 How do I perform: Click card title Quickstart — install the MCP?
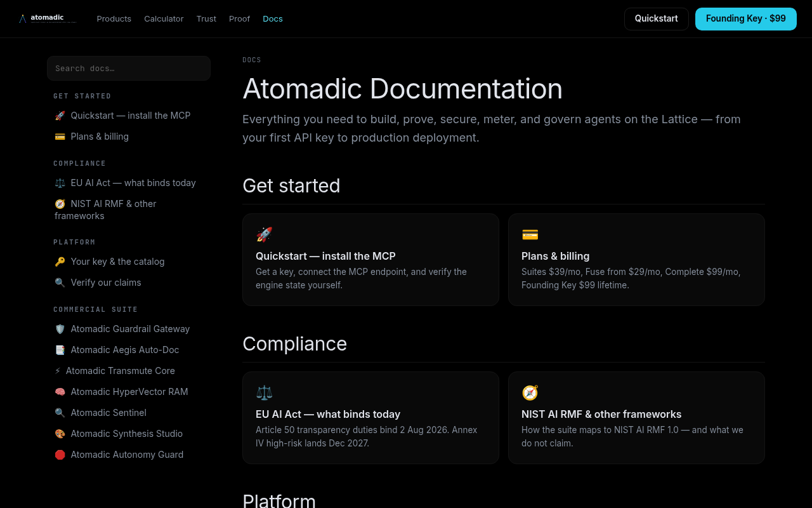tap(325, 256)
